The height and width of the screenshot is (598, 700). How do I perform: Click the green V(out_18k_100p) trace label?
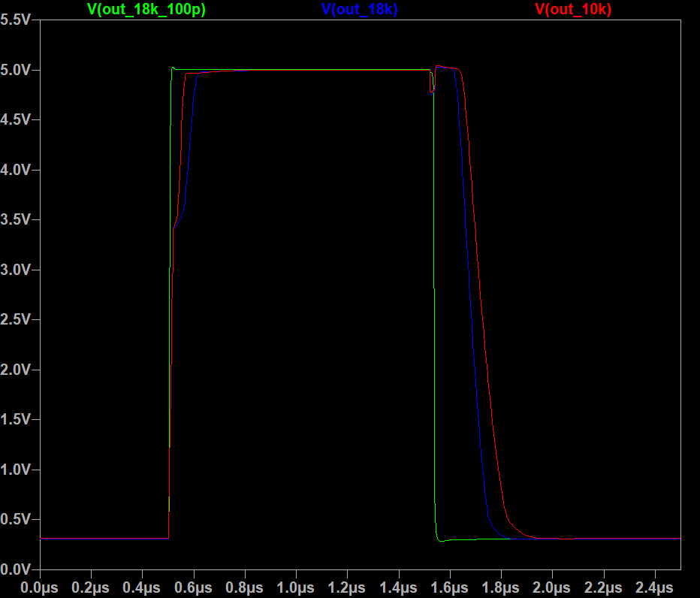pyautogui.click(x=146, y=9)
